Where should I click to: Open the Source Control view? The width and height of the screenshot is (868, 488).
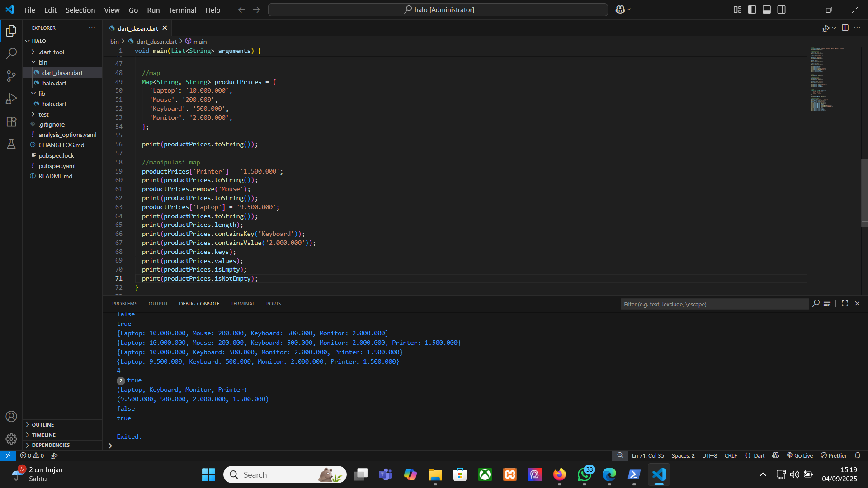11,76
